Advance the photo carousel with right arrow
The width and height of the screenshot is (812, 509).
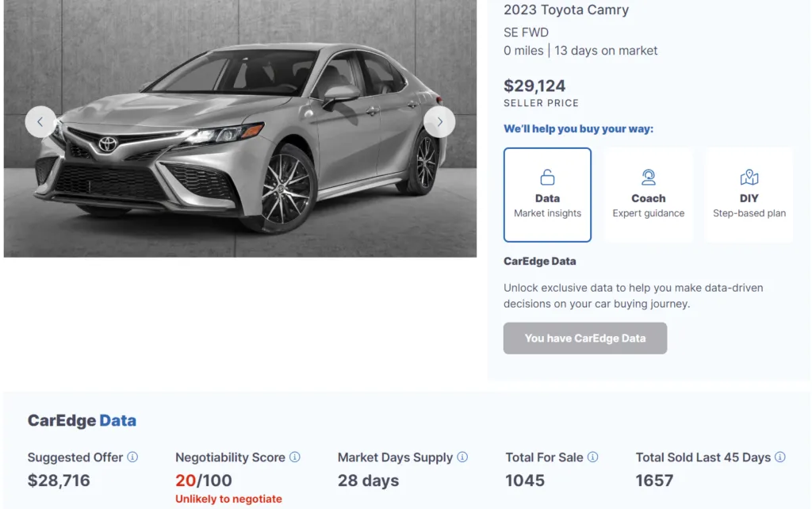pyautogui.click(x=439, y=121)
